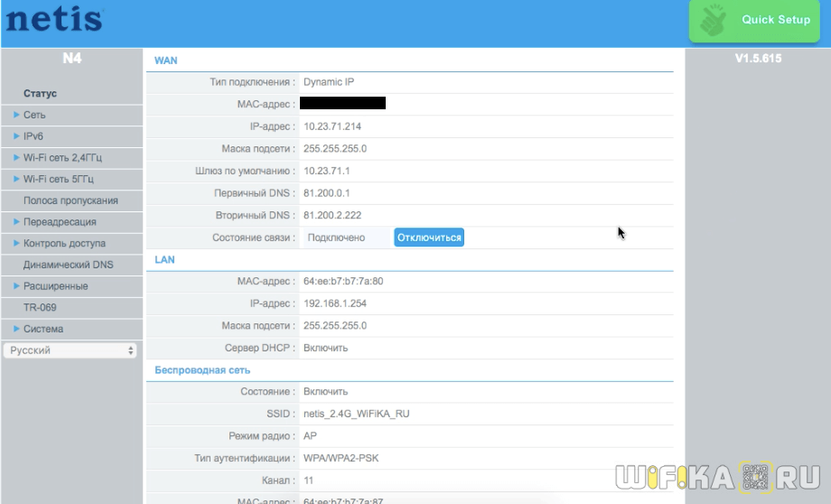Open Полоса пропускания page
The width and height of the screenshot is (831, 504).
coord(70,201)
